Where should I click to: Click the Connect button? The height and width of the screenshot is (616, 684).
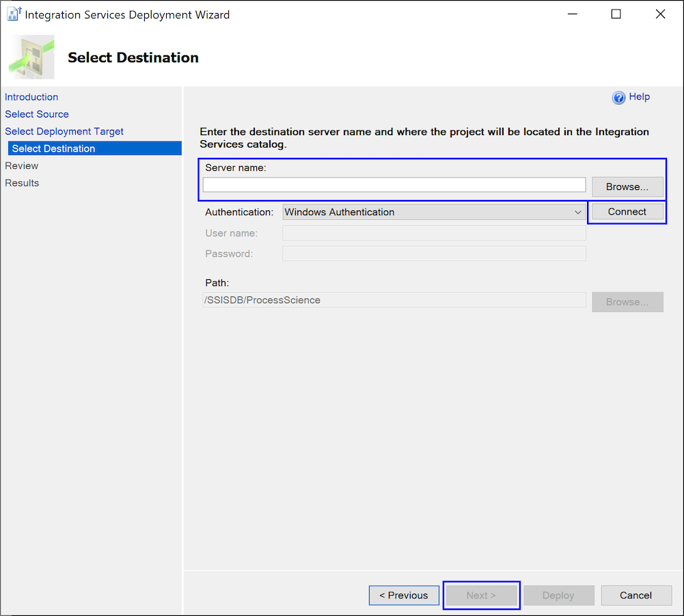click(627, 212)
